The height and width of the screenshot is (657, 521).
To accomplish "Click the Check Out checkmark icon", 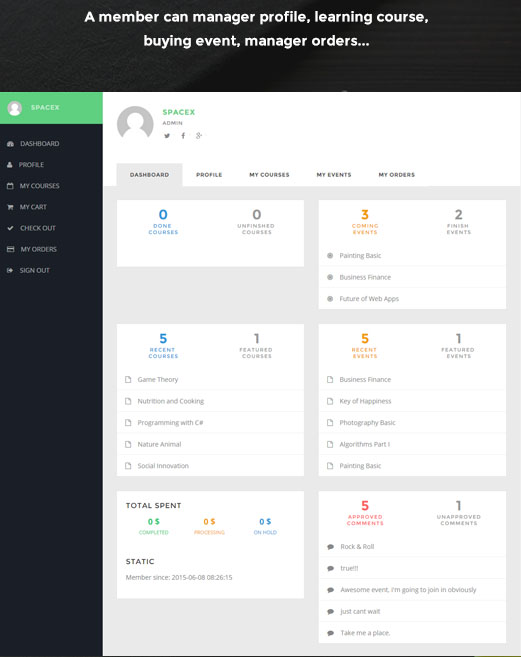I will (10, 228).
